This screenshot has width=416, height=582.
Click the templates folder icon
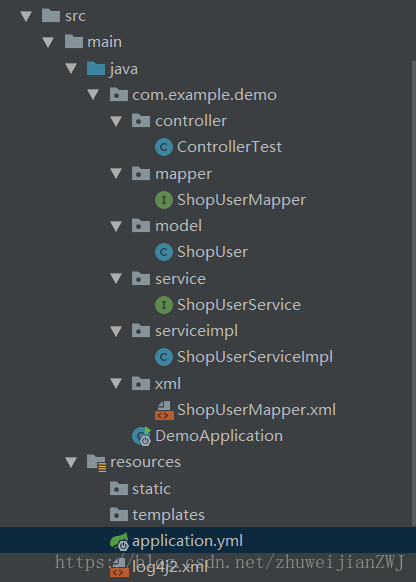119,514
